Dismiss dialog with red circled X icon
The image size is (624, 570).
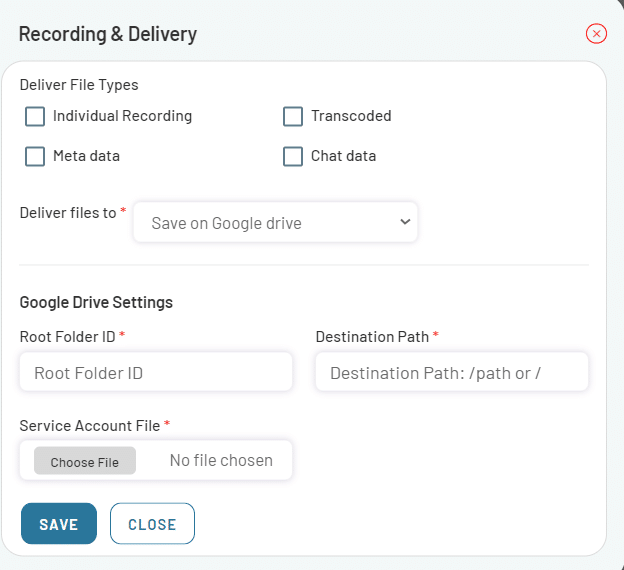click(596, 34)
